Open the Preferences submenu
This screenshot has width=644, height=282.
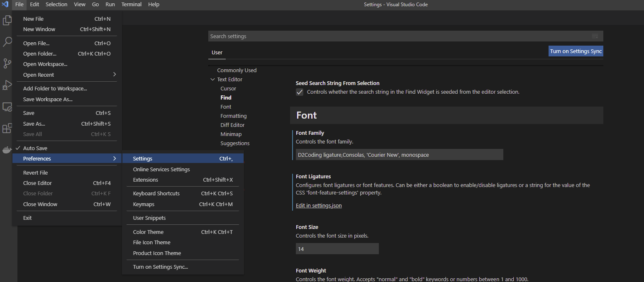[x=67, y=158]
